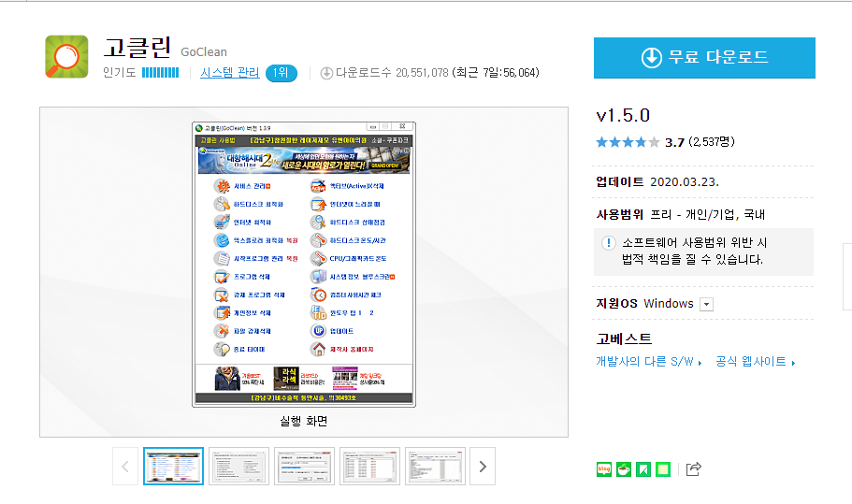Viewport: 852px width, 504px height.
Task: Click the 다운로드수 20,551,078 count
Action: [392, 73]
